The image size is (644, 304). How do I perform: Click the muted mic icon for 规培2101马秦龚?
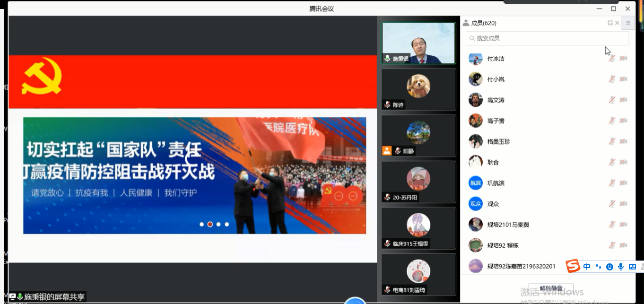pyautogui.click(x=612, y=225)
